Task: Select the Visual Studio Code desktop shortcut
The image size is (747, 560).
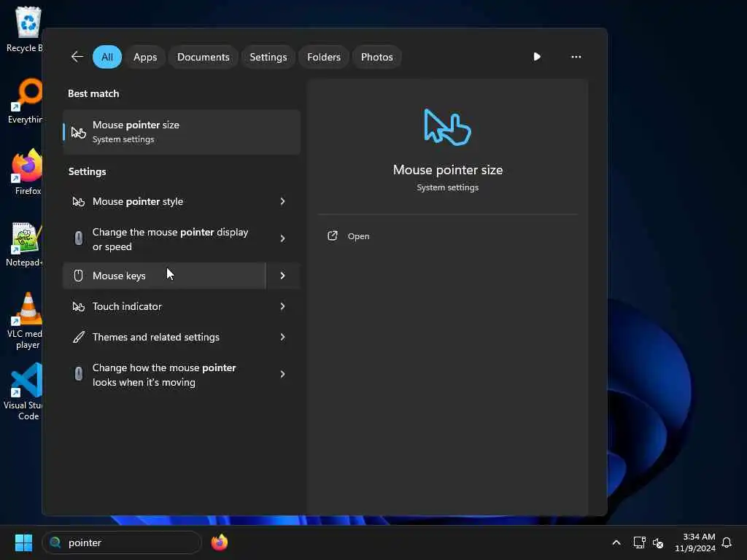Action: pos(24,392)
